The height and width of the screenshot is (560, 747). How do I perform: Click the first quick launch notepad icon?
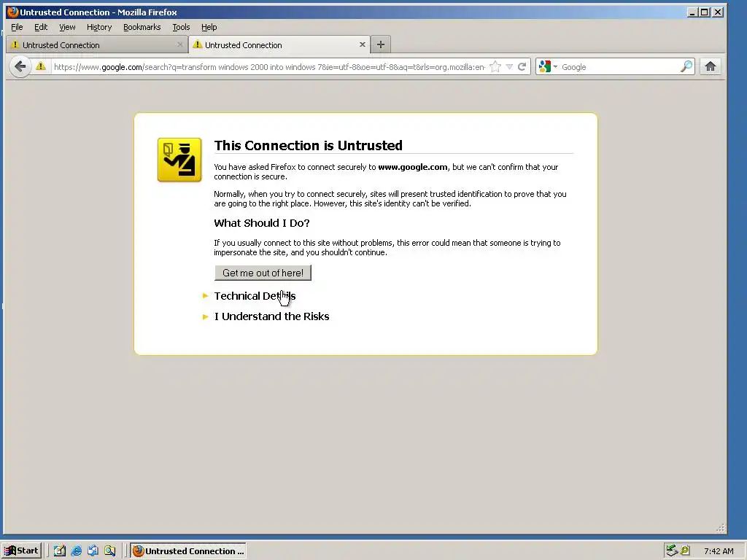coord(60,551)
